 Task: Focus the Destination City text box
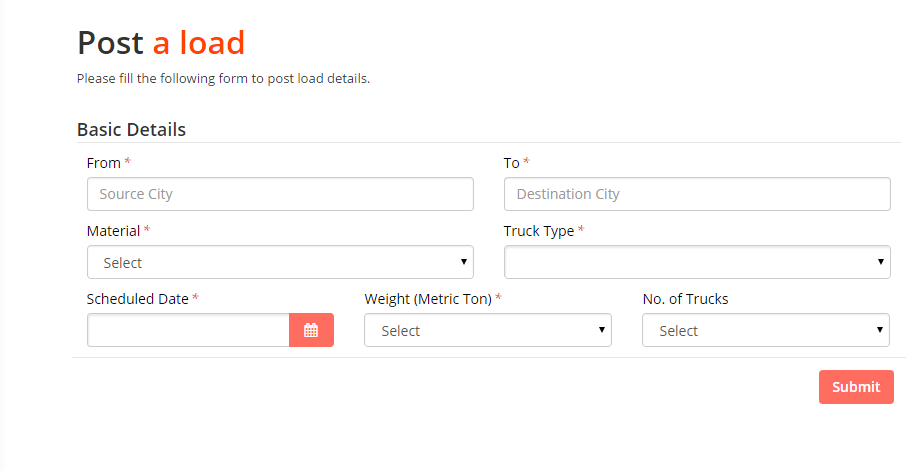696,194
